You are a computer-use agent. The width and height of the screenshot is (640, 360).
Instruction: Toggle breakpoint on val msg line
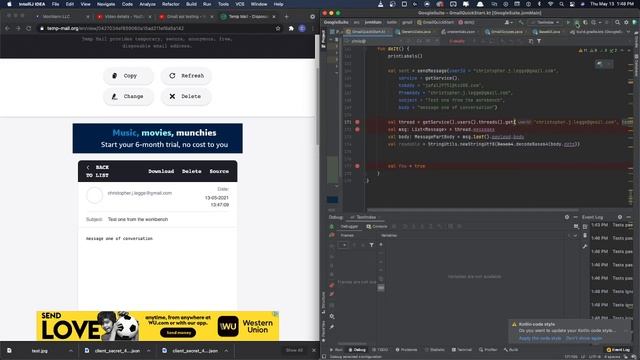[357, 129]
